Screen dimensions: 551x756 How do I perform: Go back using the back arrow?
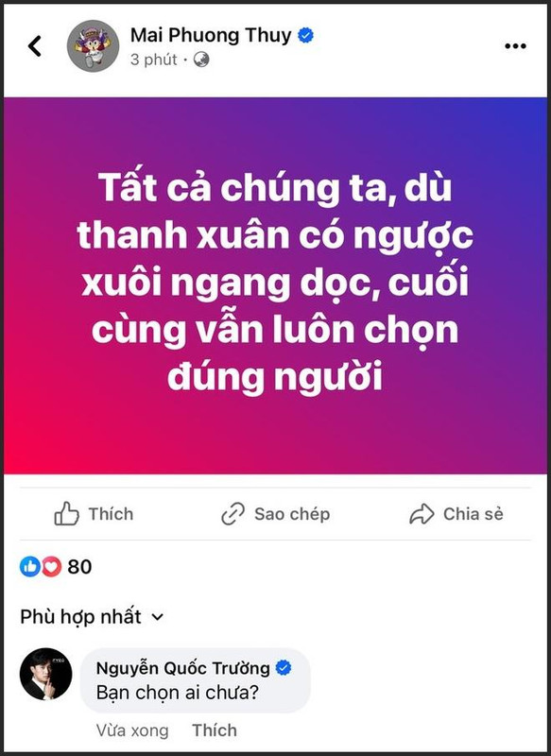(35, 46)
